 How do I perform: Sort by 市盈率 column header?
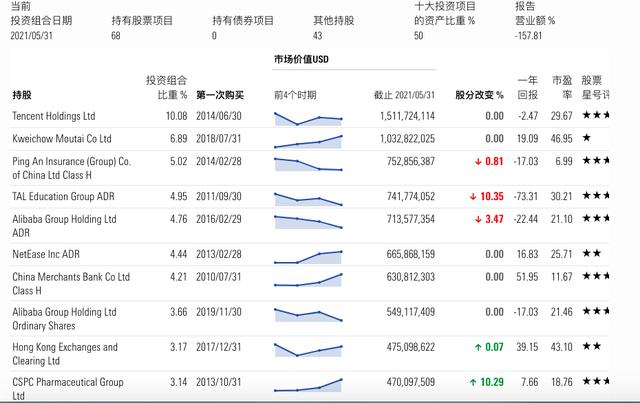point(562,87)
